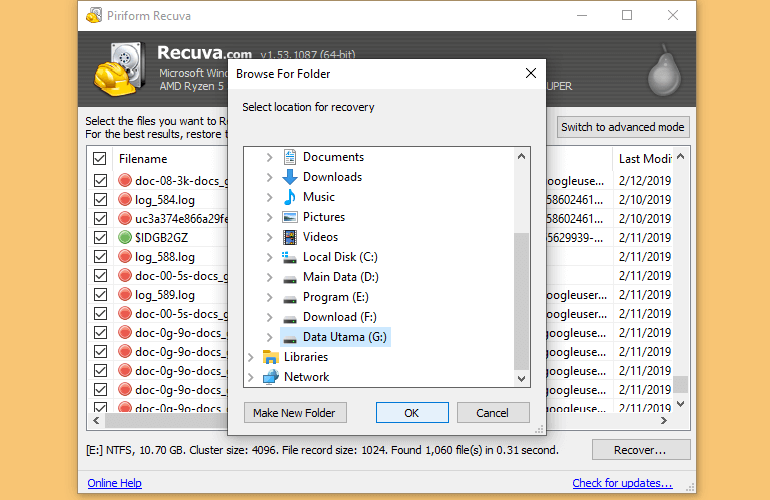
Task: Click file list horizontal scrollbar left arrow
Action: [96, 420]
